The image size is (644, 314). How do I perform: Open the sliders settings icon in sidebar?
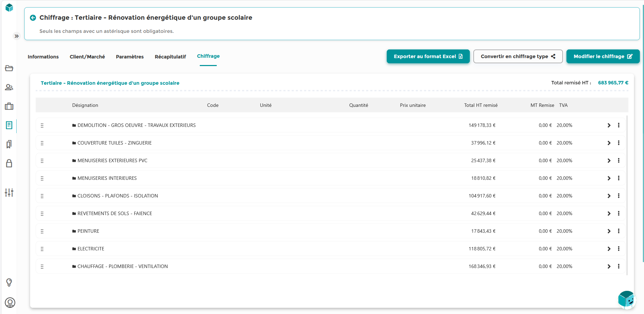tap(9, 193)
